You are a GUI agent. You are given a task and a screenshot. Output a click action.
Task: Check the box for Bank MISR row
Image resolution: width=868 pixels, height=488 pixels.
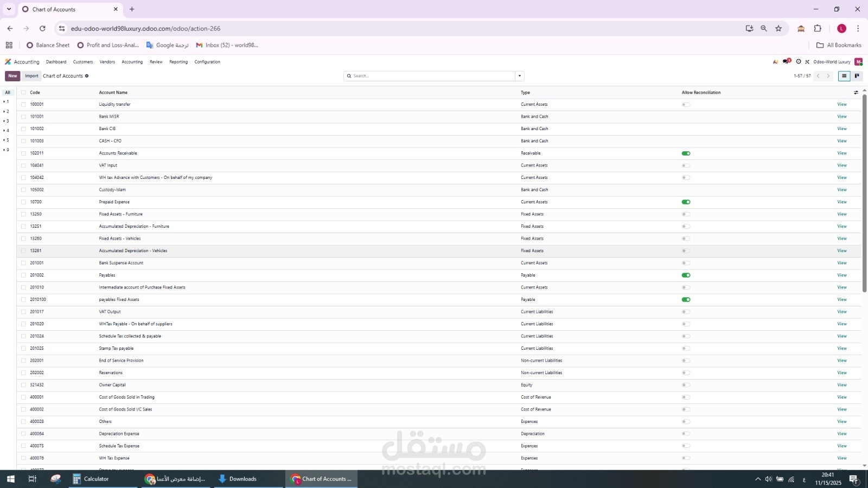[23, 117]
